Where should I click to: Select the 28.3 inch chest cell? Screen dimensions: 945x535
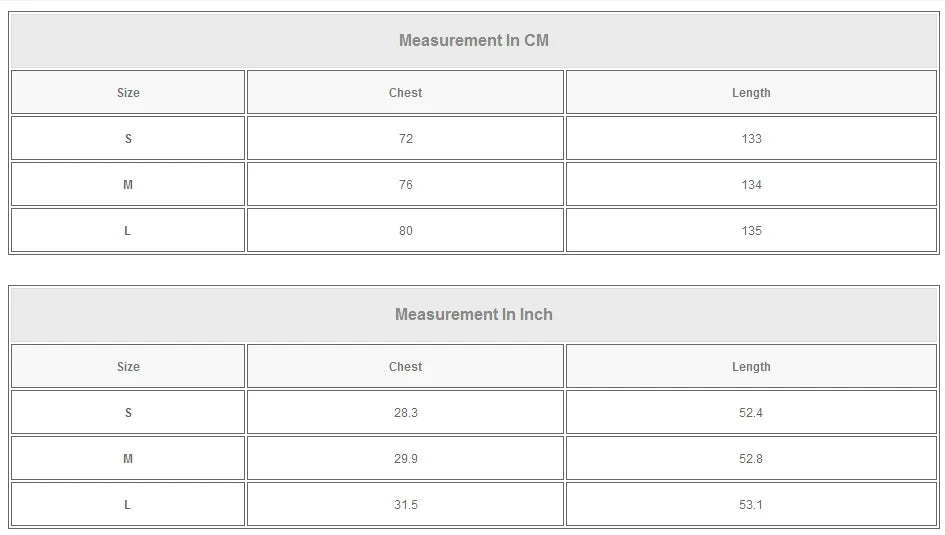click(405, 413)
